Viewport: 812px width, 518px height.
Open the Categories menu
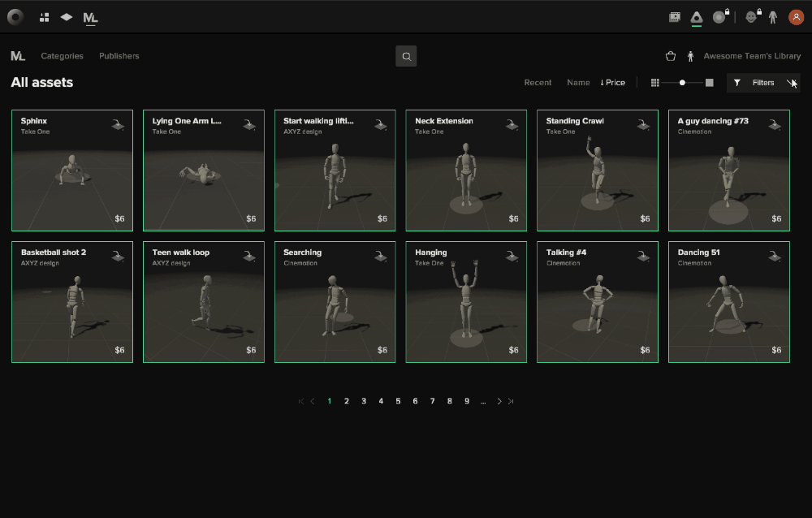click(x=62, y=55)
